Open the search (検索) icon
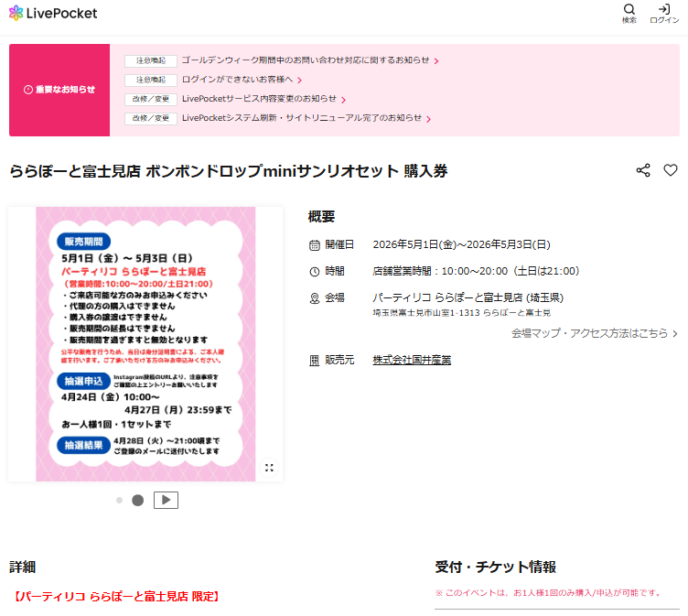The height and width of the screenshot is (616, 688). coord(629,14)
